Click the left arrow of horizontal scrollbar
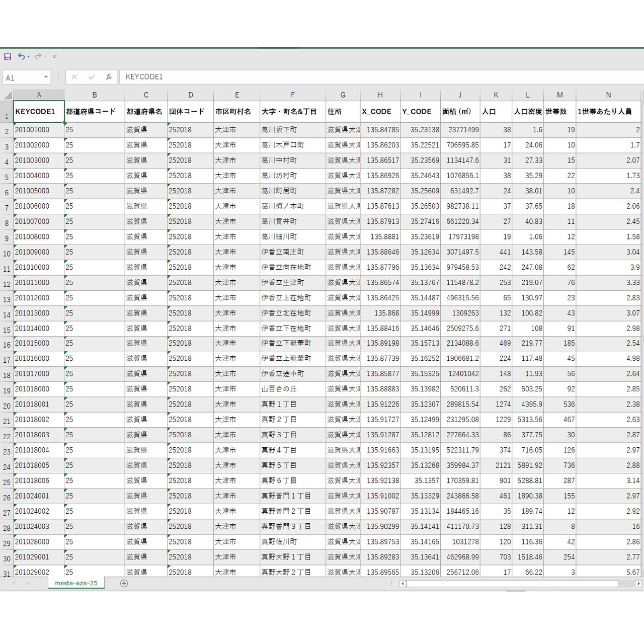This screenshot has width=644, height=644. point(403,584)
